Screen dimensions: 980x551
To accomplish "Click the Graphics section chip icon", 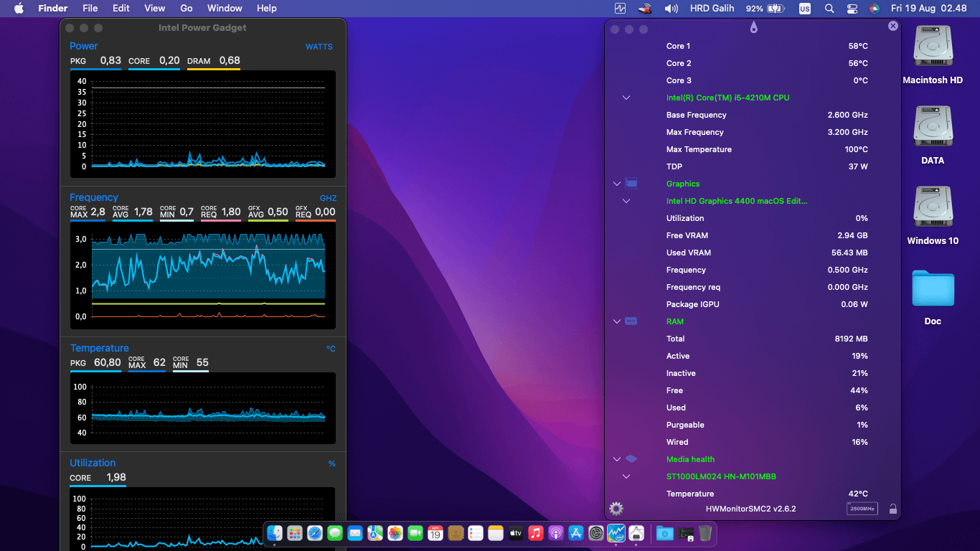I will (631, 184).
